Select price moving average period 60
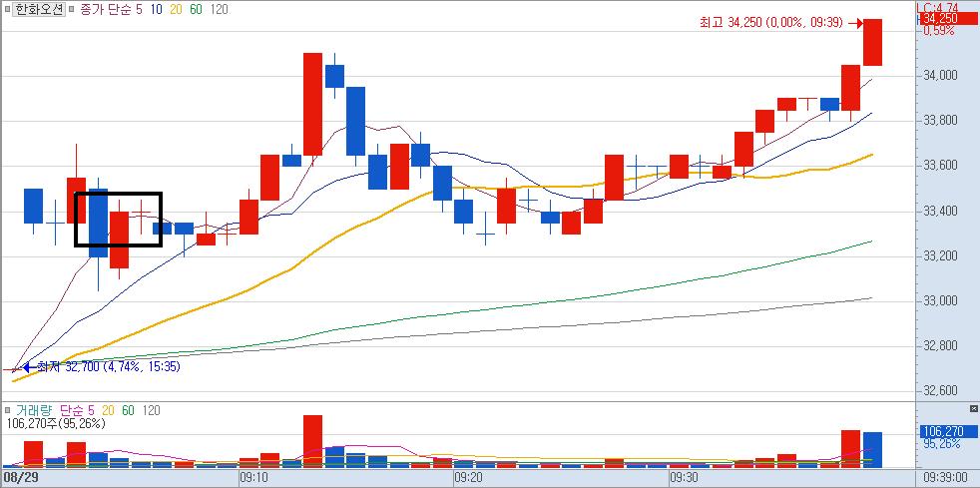 197,10
